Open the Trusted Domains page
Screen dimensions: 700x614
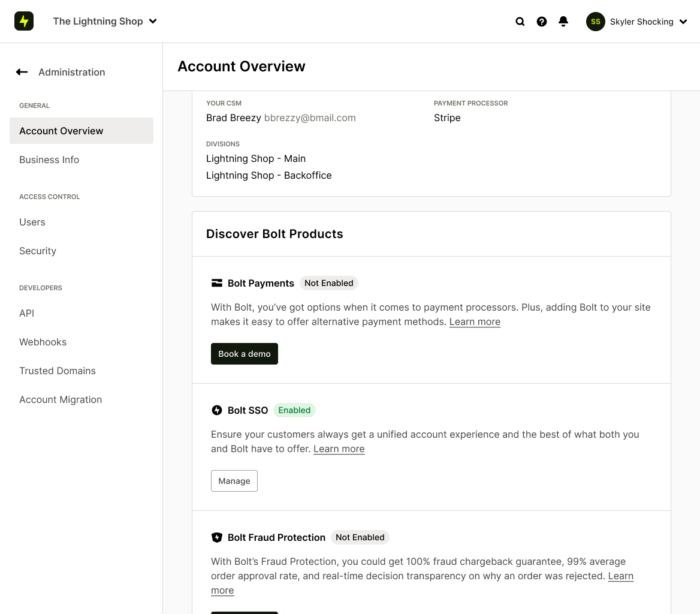(x=58, y=371)
